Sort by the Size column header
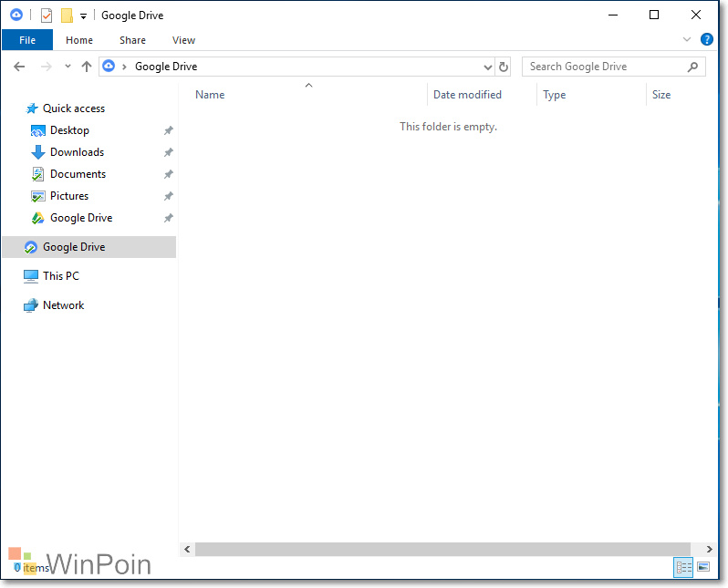 click(x=661, y=95)
